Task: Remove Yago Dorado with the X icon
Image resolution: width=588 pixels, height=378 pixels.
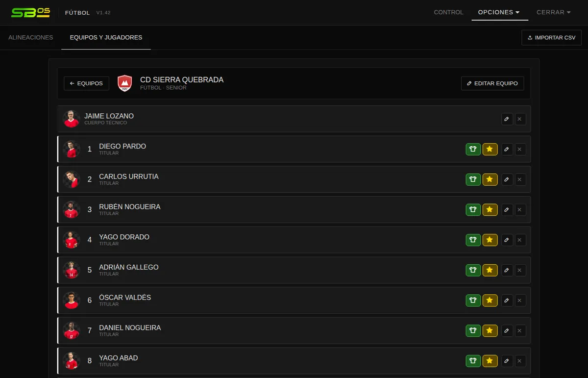Action: (x=520, y=240)
